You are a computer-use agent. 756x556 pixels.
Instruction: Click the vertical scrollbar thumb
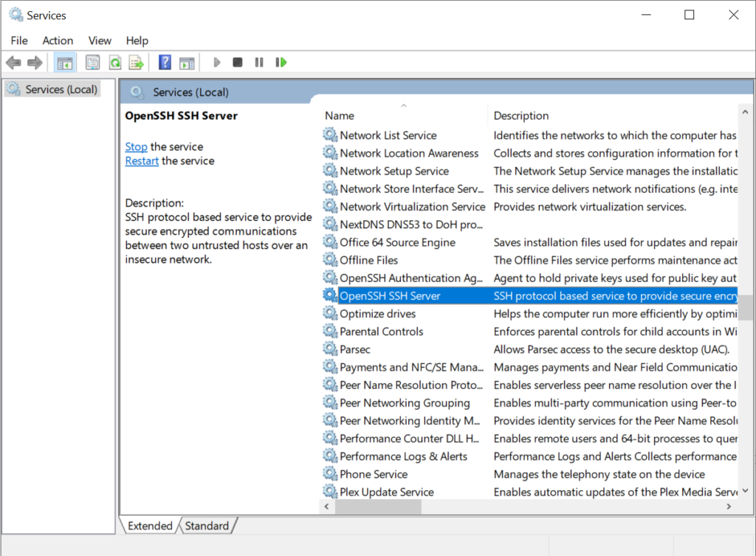pos(746,308)
